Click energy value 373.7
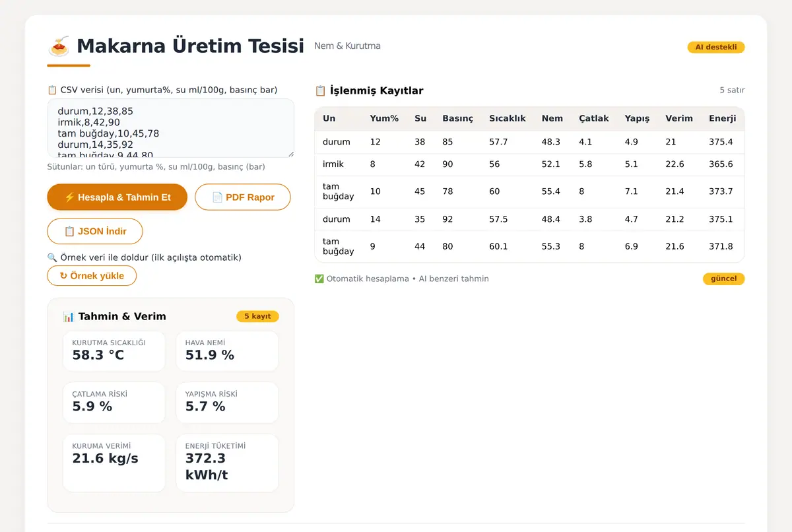 [721, 191]
